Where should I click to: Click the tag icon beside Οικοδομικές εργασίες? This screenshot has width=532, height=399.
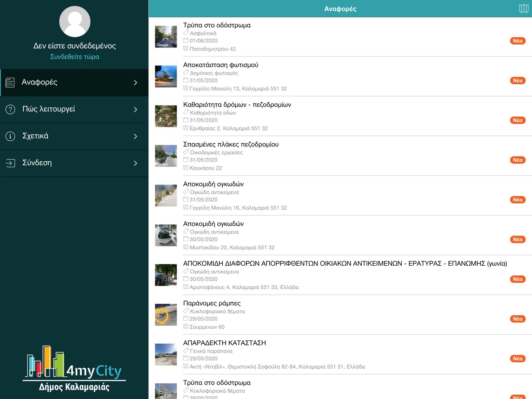click(186, 152)
